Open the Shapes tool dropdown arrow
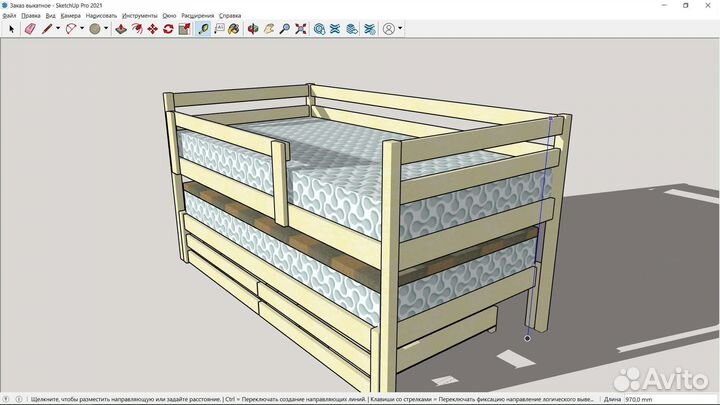Image resolution: width=720 pixels, height=405 pixels. [106, 29]
